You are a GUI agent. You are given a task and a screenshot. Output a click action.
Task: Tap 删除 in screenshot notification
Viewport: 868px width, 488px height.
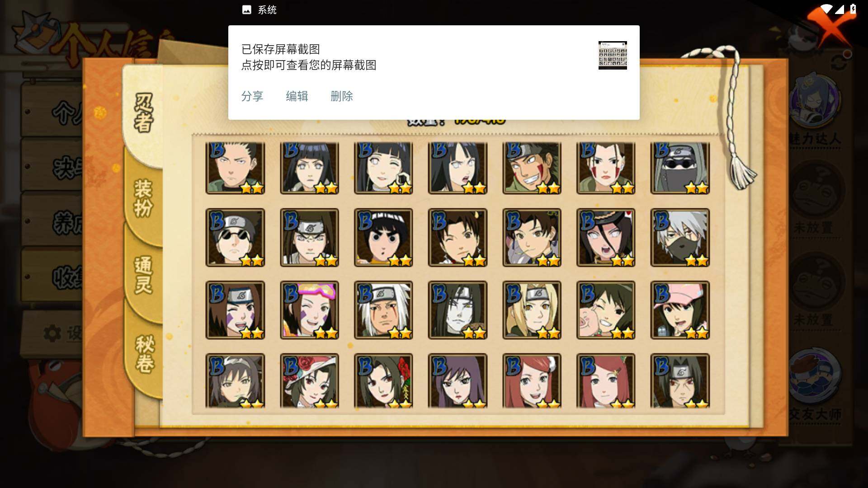[342, 96]
